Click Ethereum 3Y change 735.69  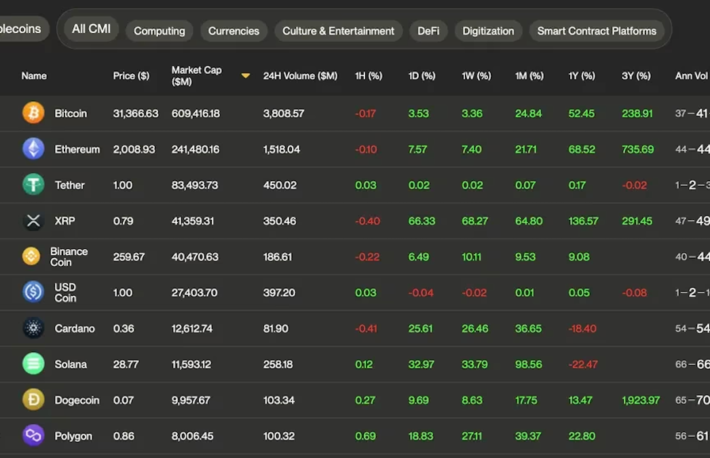coord(638,149)
